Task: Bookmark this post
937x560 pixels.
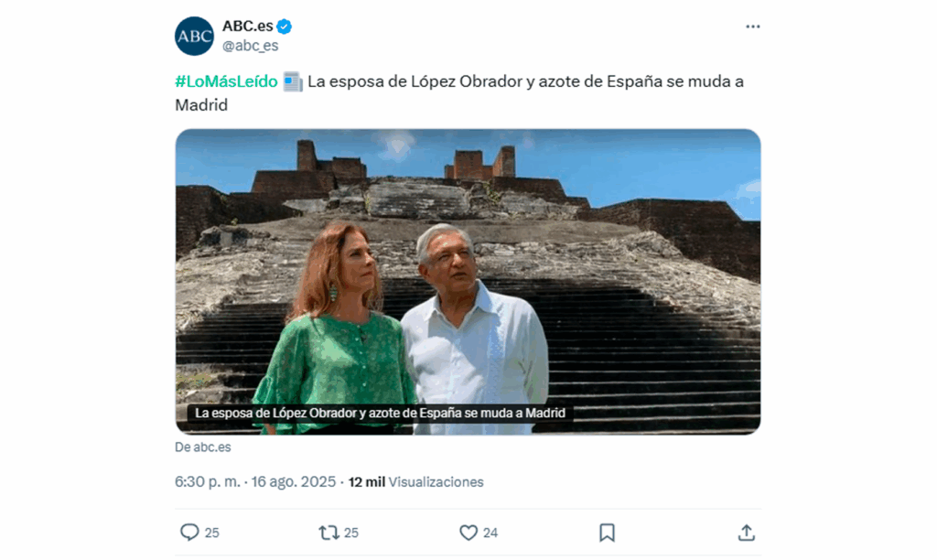Action: tap(607, 532)
